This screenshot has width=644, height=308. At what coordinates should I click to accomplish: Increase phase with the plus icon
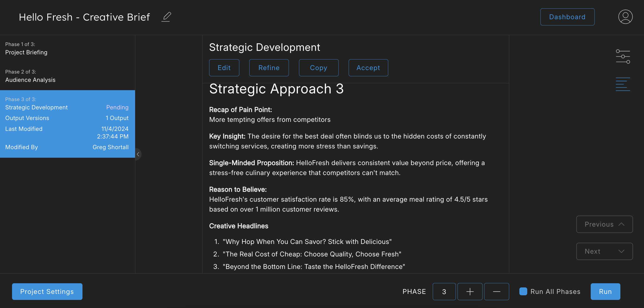(x=470, y=291)
